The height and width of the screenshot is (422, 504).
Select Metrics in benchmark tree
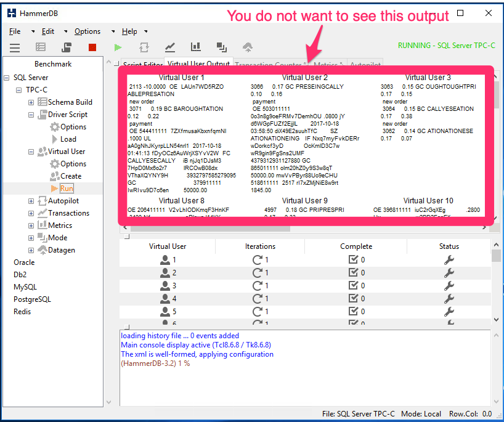tap(60, 225)
